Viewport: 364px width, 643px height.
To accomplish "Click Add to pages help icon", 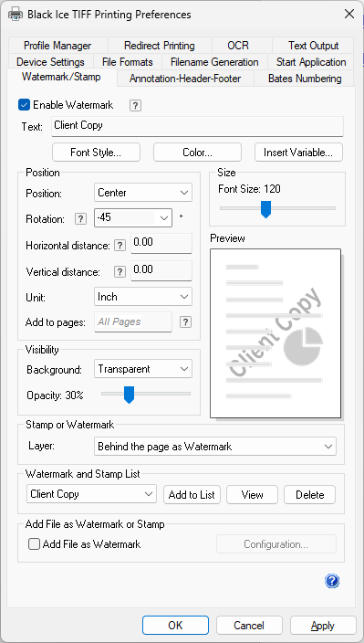I will 185,321.
